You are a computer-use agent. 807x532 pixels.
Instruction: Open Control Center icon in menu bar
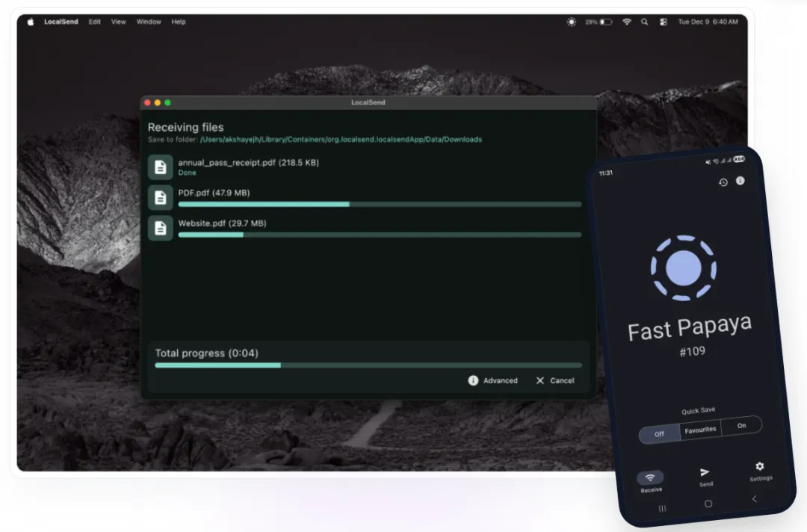pyautogui.click(x=664, y=22)
